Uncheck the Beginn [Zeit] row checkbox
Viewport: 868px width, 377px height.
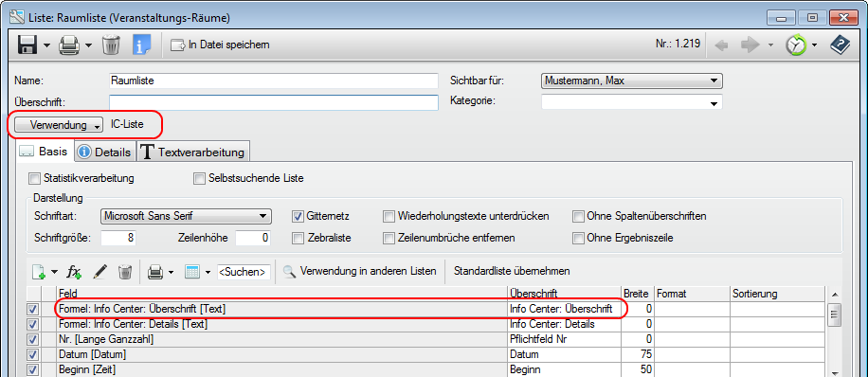32,368
